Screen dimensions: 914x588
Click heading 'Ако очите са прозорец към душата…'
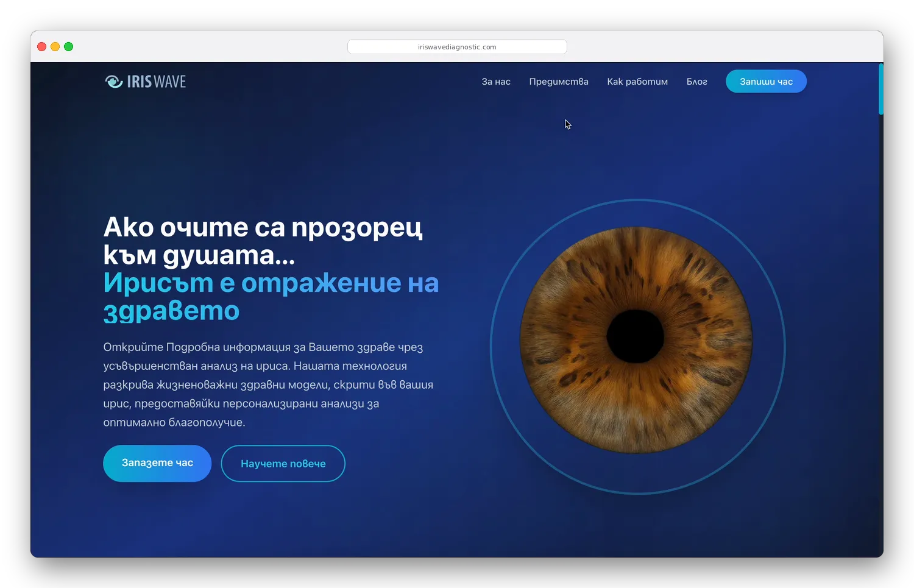(263, 241)
